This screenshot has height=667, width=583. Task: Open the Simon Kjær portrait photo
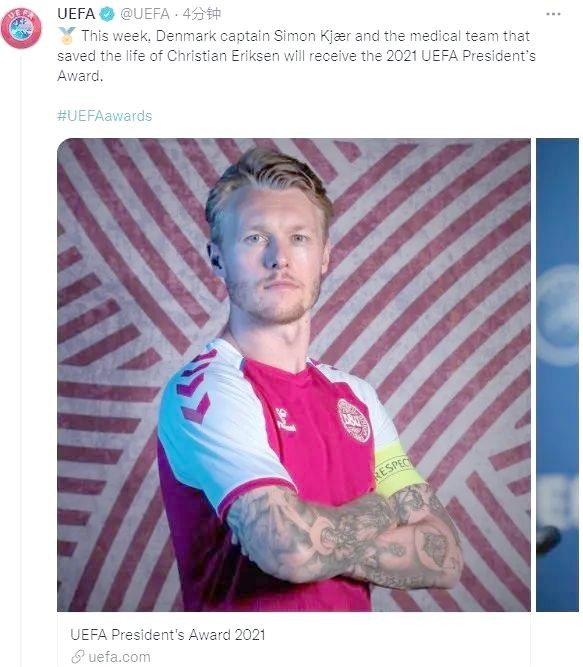tap(294, 375)
